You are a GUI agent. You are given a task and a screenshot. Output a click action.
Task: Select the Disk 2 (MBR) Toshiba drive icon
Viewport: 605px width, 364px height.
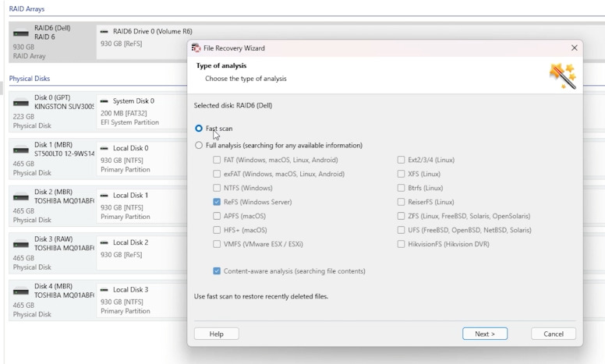click(21, 197)
